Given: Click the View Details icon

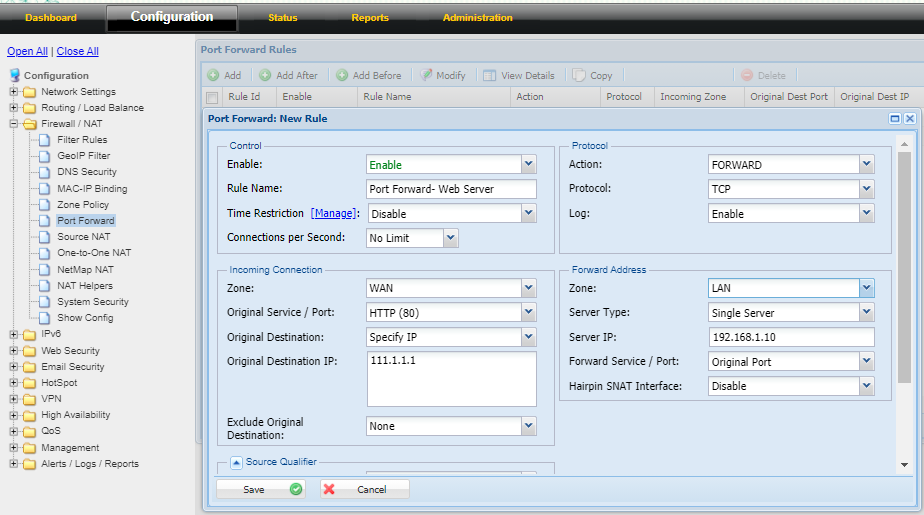Looking at the screenshot, I should (x=490, y=75).
